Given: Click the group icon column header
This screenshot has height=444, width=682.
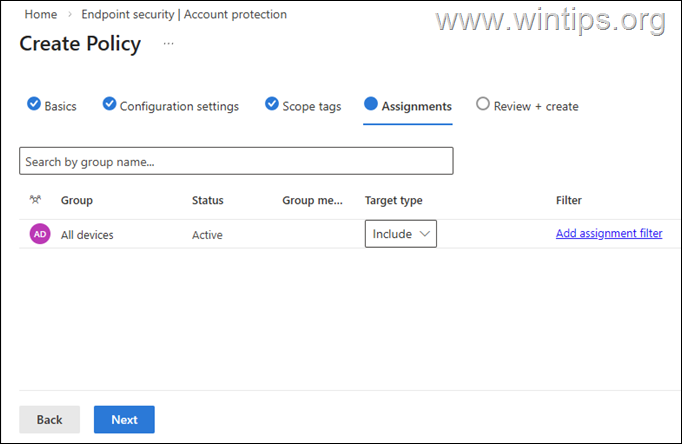Looking at the screenshot, I should [x=35, y=200].
